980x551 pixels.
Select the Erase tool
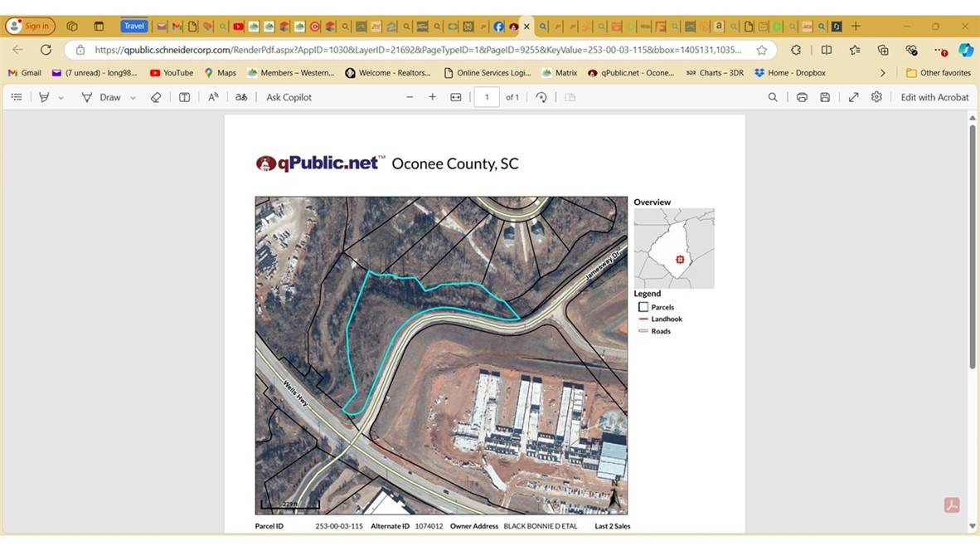[156, 97]
